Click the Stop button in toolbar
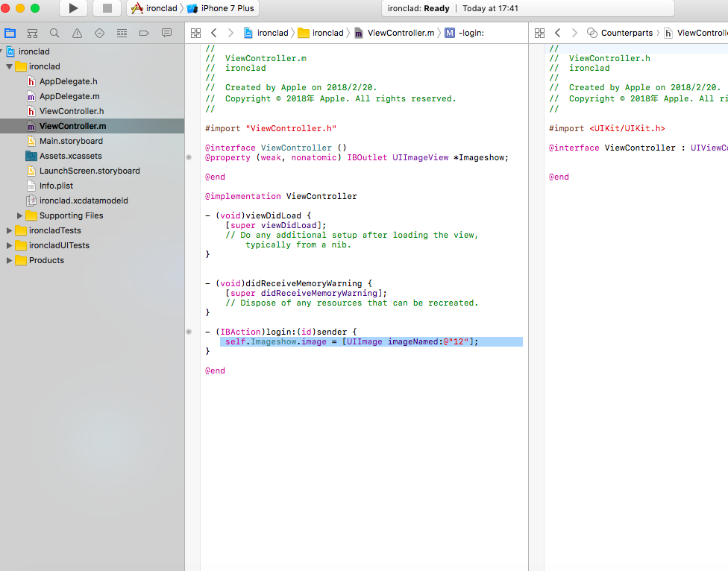The height and width of the screenshot is (571, 728). (x=107, y=8)
